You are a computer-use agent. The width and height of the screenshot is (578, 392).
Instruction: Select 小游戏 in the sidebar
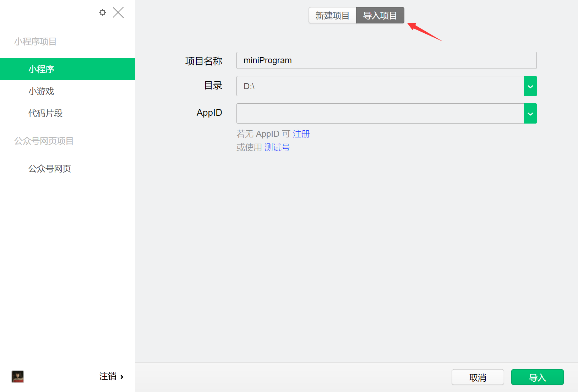point(67,91)
